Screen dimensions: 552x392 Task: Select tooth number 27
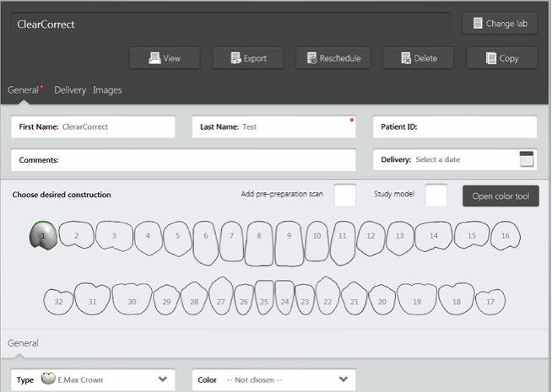[x=221, y=295]
